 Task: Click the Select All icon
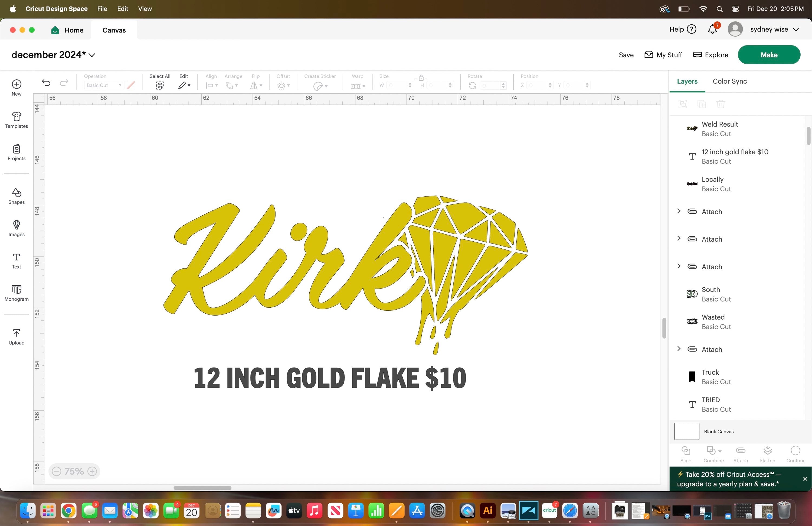click(x=160, y=85)
